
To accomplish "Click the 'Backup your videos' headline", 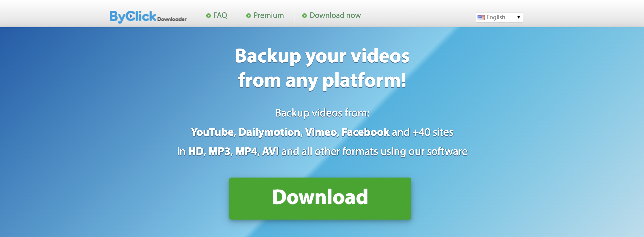I will coord(322,56).
